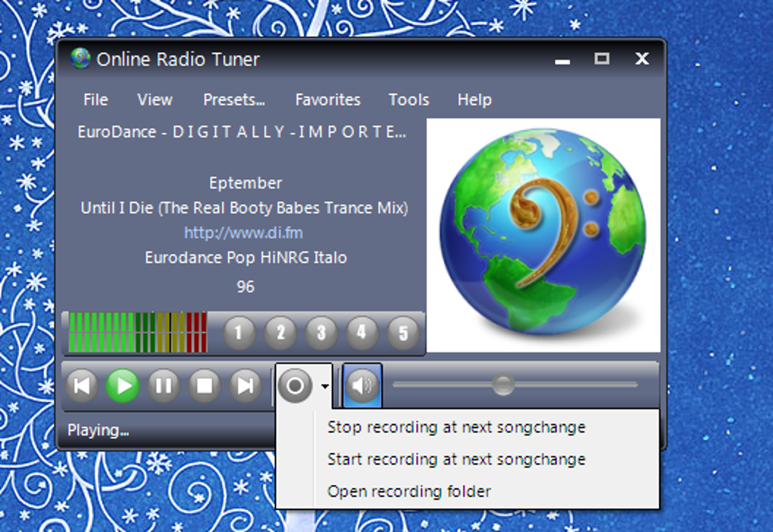This screenshot has width=773, height=532.
Task: Choose Stop recording at next songchange
Action: pyautogui.click(x=468, y=427)
